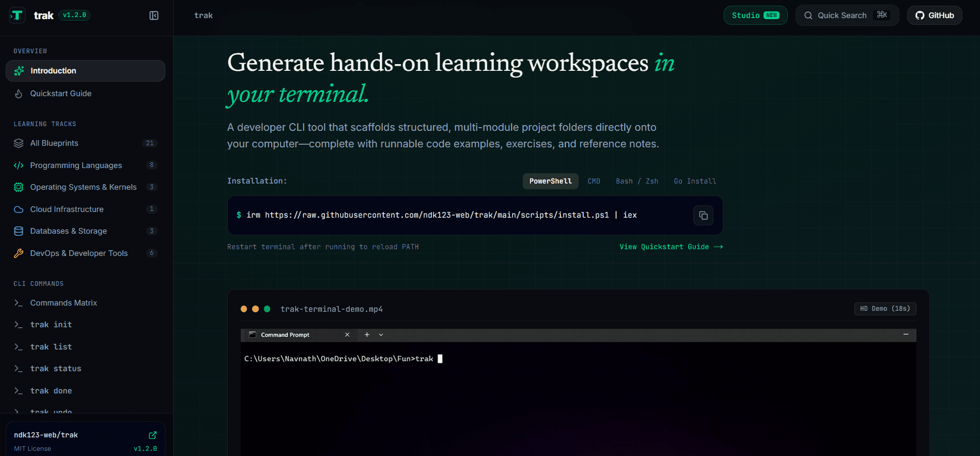Screen dimensions: 980x456
Task: Collapse the sidebar with the panel icon
Action: point(154,16)
